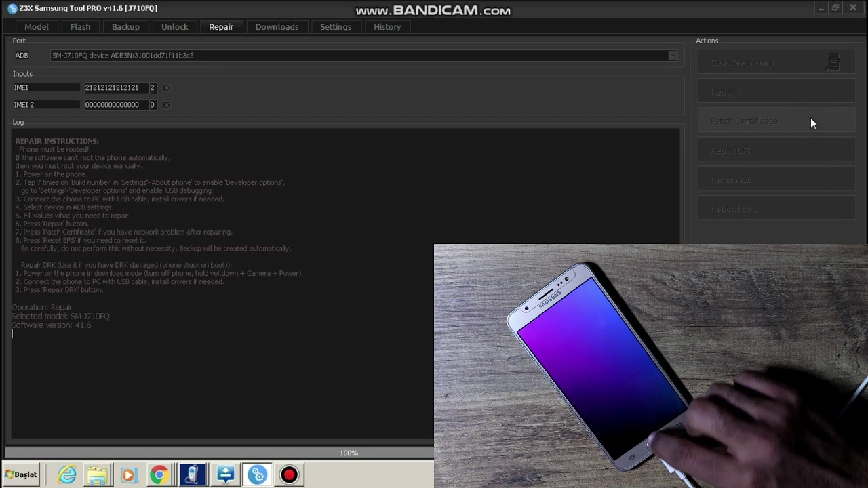
Task: Open the Flash tab
Action: tap(80, 27)
